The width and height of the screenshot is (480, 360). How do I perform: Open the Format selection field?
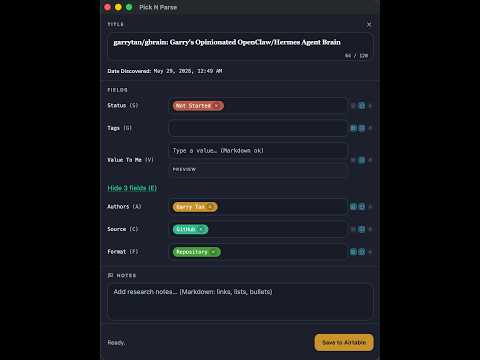[x=258, y=252]
